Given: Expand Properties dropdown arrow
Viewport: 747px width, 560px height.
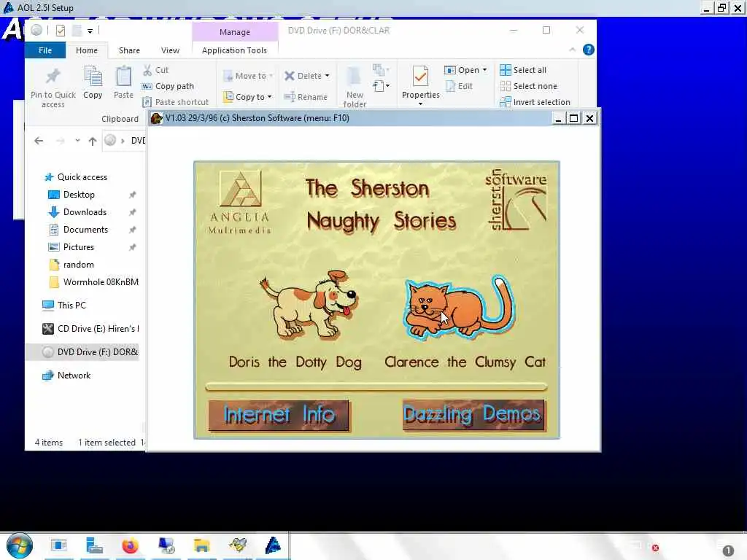Looking at the screenshot, I should [x=420, y=104].
